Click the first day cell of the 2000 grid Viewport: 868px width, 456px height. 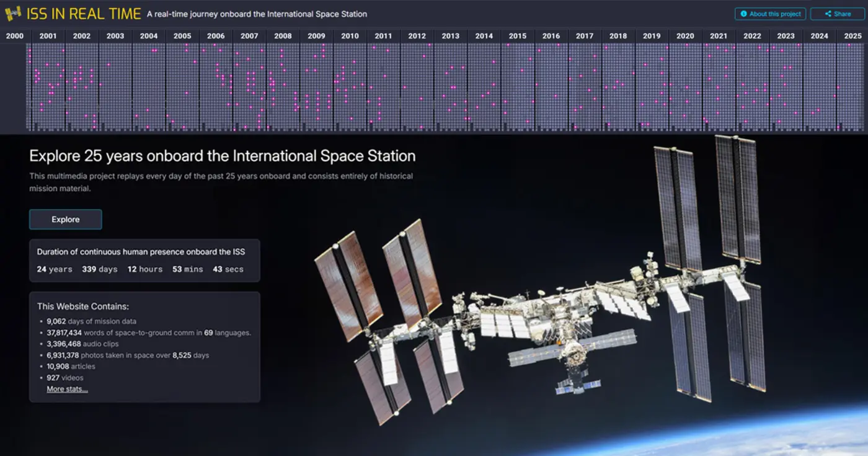point(26,47)
